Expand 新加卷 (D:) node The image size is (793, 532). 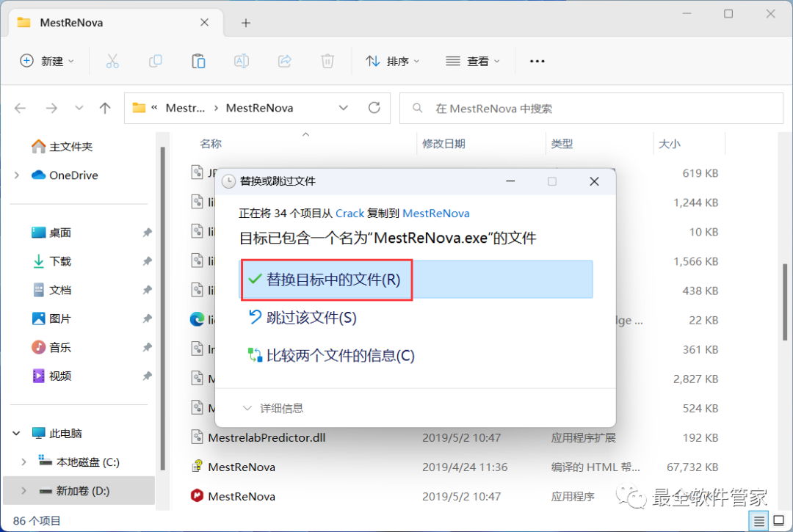tap(23, 491)
